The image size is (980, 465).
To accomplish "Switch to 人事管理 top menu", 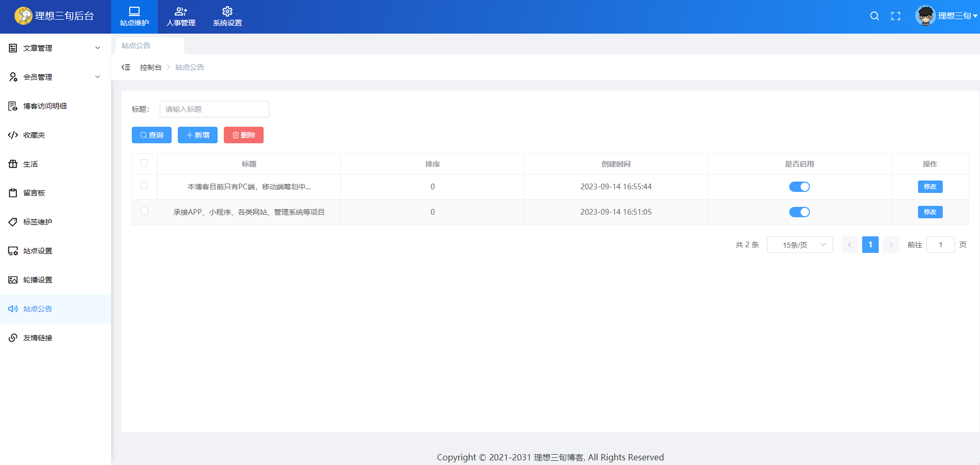I will coord(181,17).
